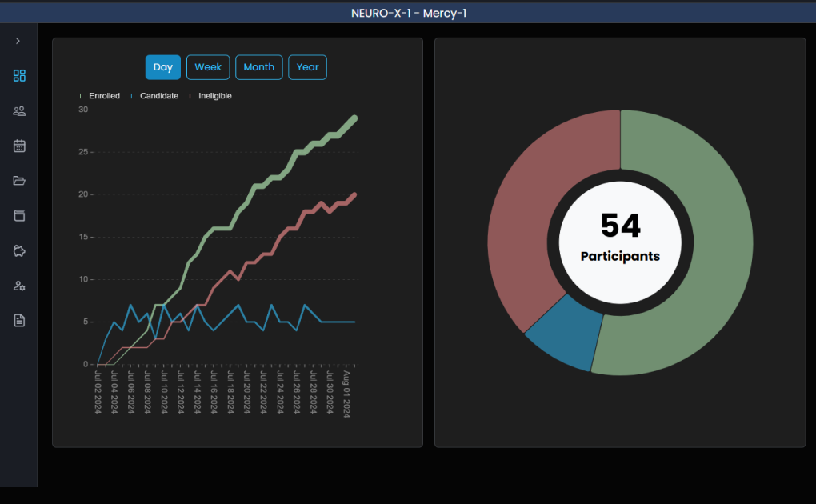Click the green Enrolled line endpoint

[355, 118]
